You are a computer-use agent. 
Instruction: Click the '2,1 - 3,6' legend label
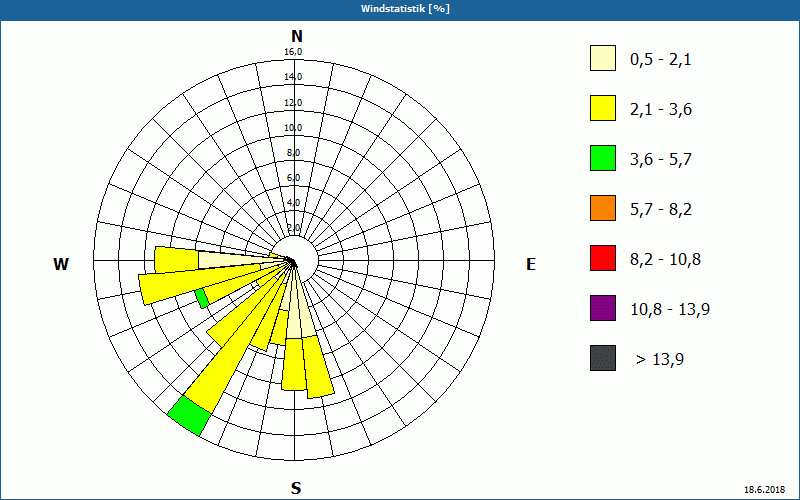[x=661, y=110]
